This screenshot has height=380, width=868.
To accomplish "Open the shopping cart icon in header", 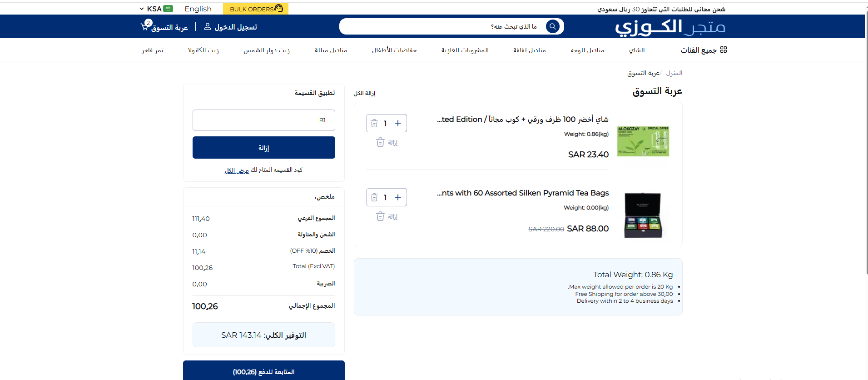I will coord(145,26).
